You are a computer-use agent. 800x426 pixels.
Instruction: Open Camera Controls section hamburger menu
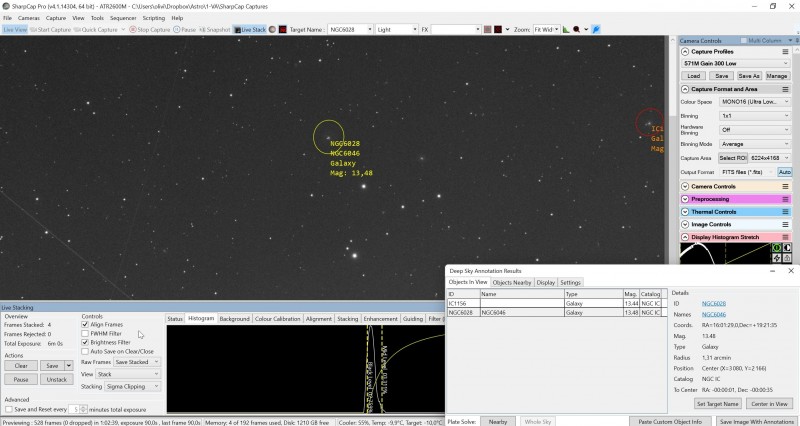(785, 186)
